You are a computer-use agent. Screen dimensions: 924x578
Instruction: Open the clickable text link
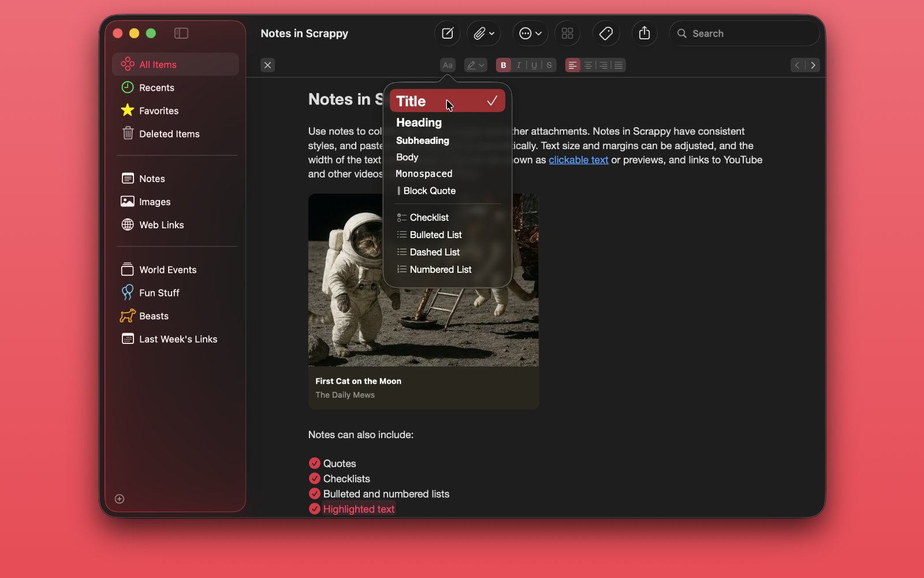(578, 160)
